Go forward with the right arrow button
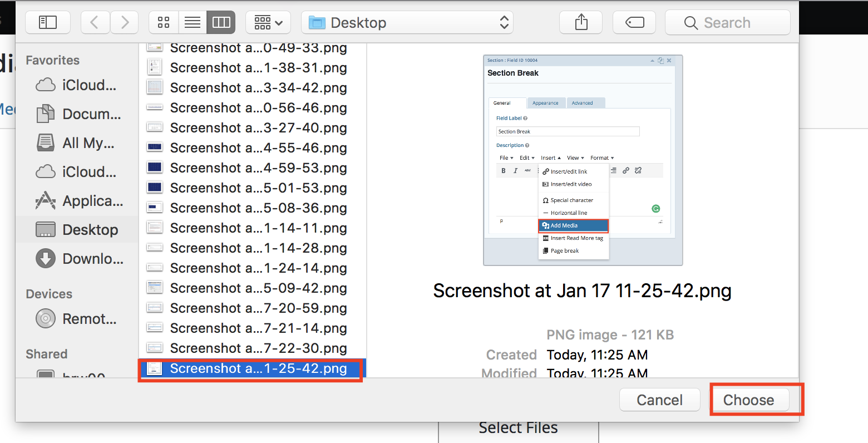This screenshot has width=868, height=443. coord(125,22)
